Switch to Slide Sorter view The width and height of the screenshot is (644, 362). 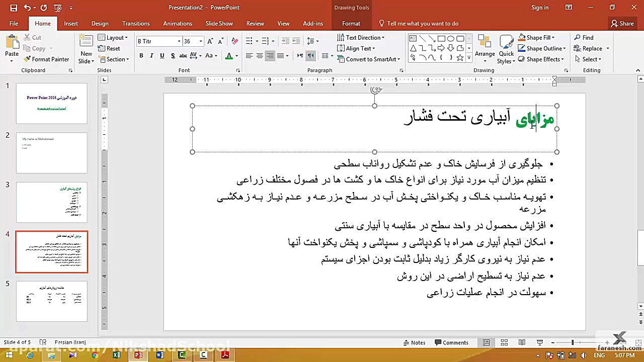click(504, 342)
